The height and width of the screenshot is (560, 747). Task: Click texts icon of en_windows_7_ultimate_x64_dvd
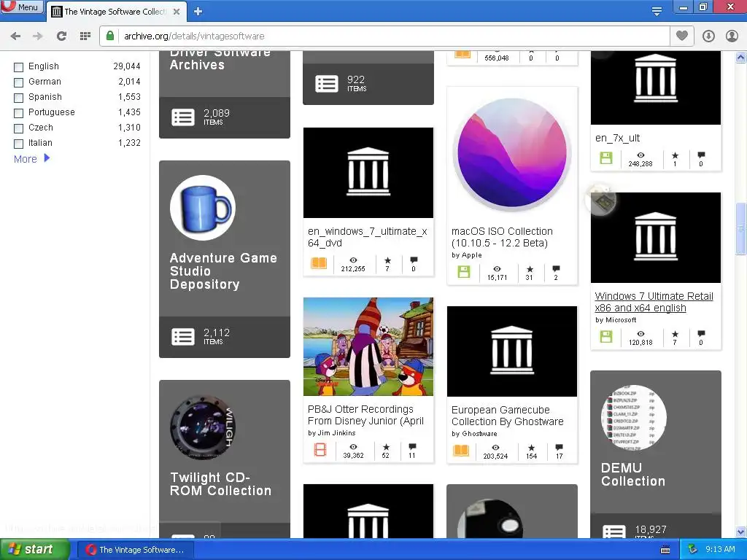pyautogui.click(x=319, y=262)
